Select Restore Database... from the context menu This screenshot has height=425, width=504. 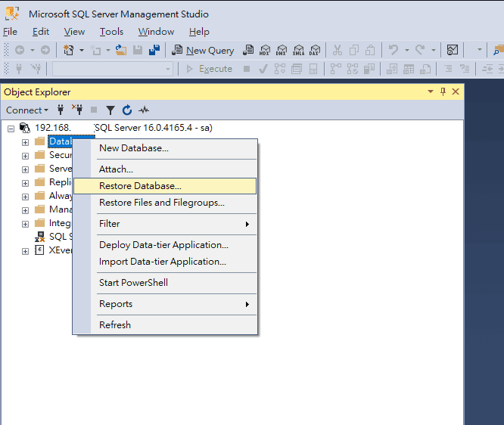click(x=140, y=186)
